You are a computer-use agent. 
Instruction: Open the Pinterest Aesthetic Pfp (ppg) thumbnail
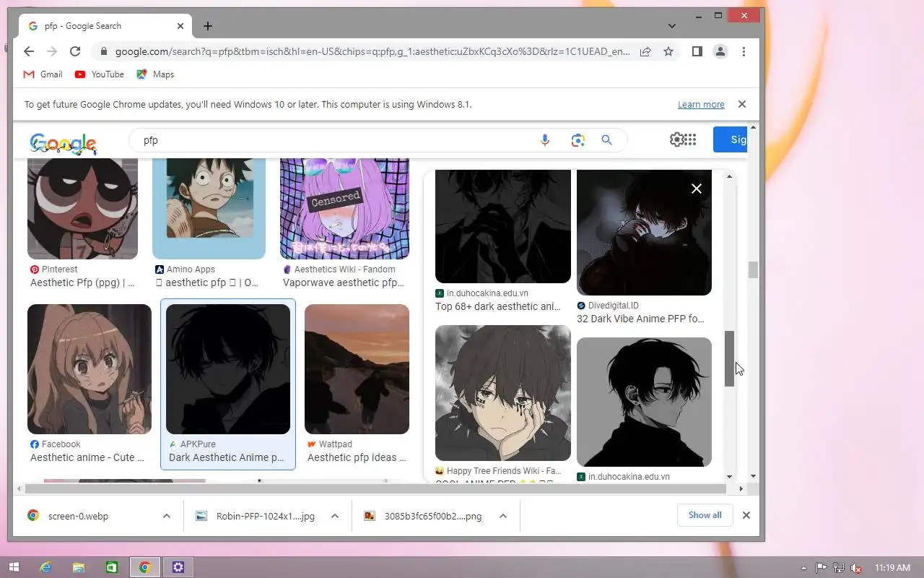82,209
